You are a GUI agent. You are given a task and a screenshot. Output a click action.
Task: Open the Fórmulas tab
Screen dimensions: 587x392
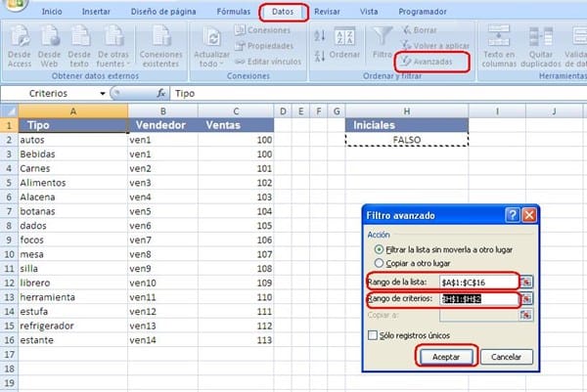(234, 12)
